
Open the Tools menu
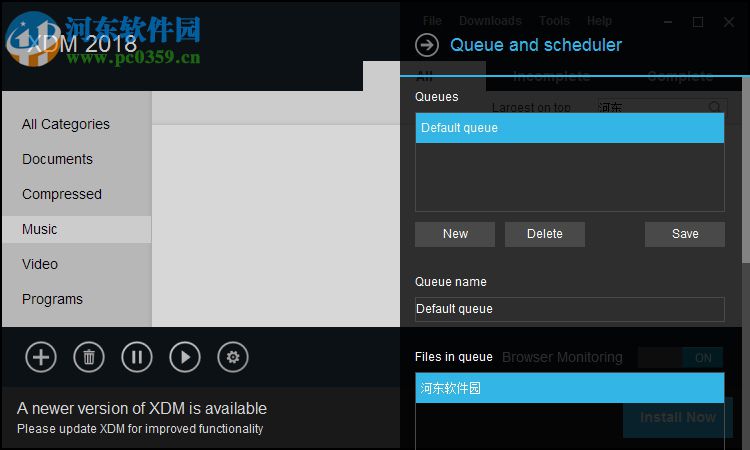pyautogui.click(x=554, y=21)
